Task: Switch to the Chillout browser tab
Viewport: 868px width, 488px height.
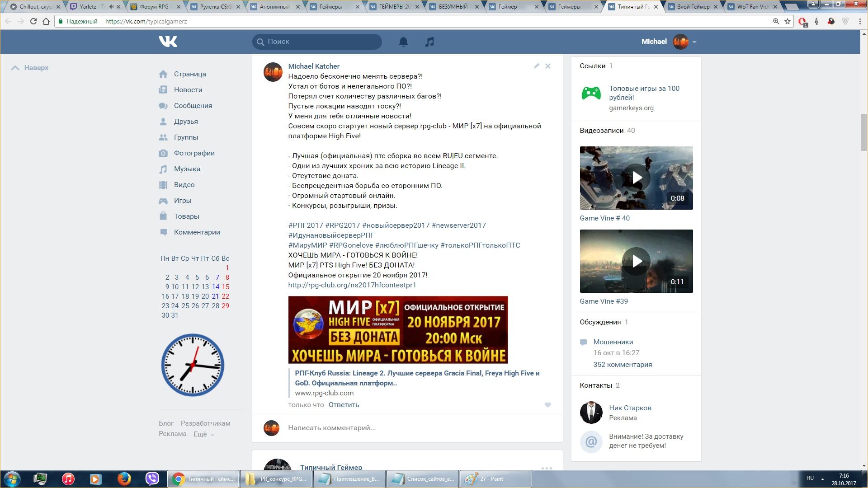Action: click(x=35, y=7)
